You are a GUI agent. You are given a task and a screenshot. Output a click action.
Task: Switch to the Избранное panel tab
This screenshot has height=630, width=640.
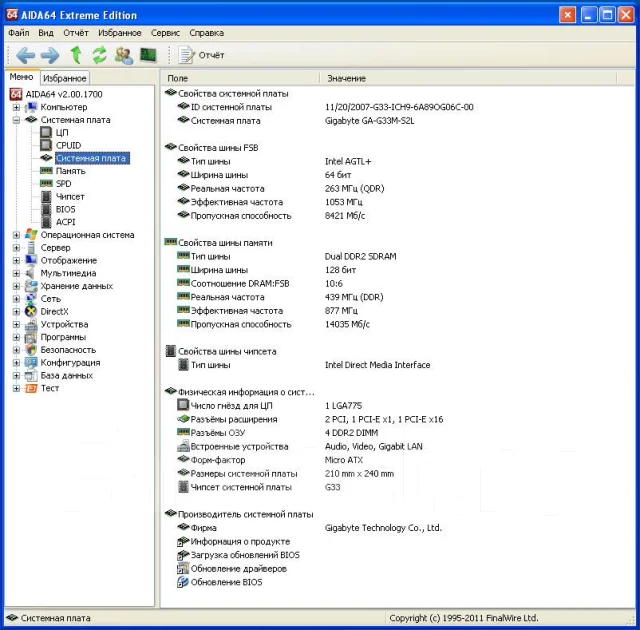(64, 78)
